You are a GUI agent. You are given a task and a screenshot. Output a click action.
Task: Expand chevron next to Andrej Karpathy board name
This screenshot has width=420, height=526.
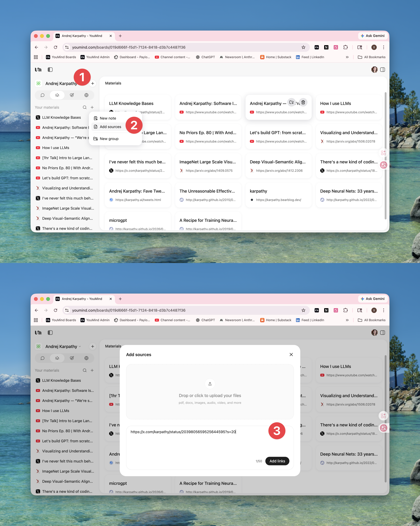click(x=80, y=346)
